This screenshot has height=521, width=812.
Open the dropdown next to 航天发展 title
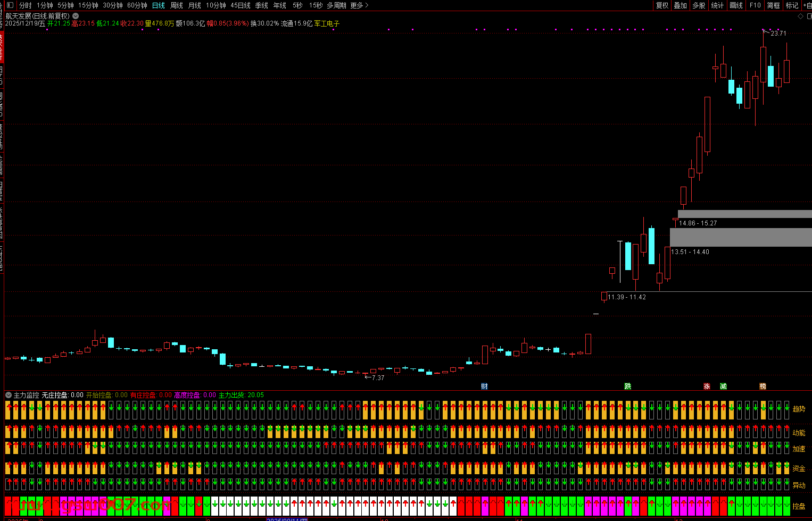76,16
